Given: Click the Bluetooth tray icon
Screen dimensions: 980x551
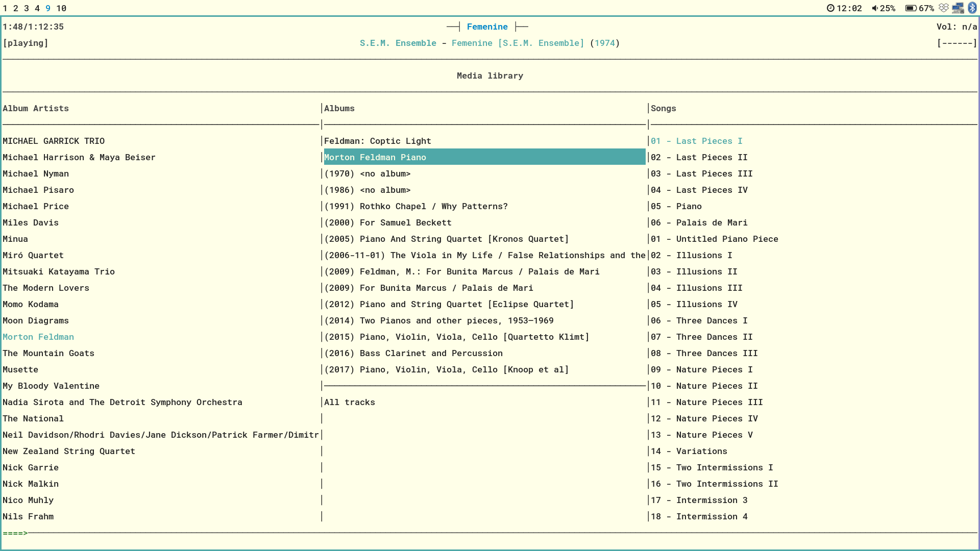Looking at the screenshot, I should tap(972, 8).
